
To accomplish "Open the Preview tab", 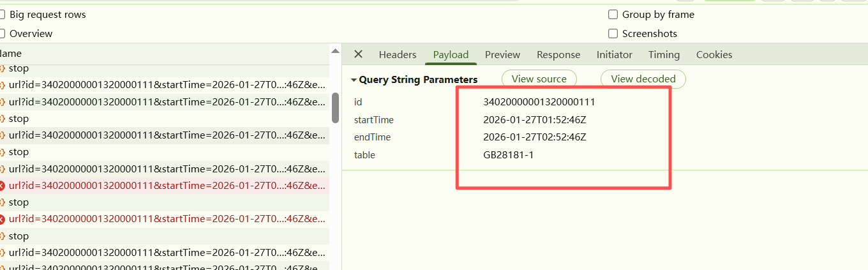I will coord(502,55).
